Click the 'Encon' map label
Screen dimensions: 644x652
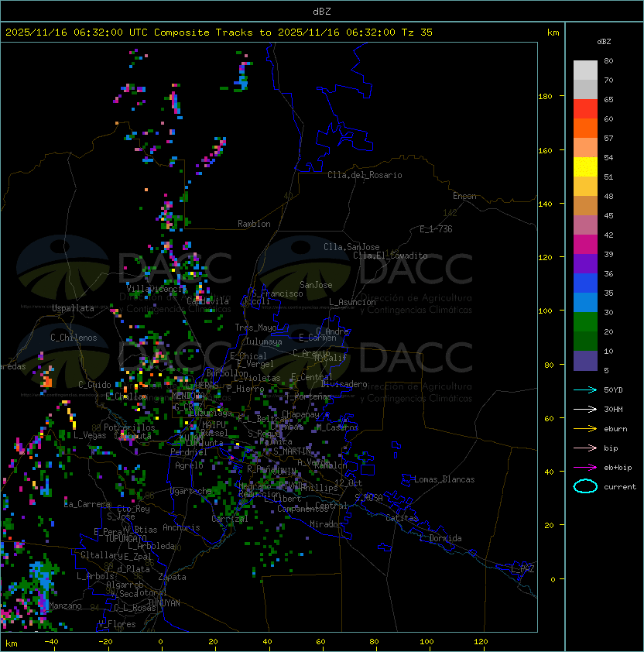tap(464, 196)
